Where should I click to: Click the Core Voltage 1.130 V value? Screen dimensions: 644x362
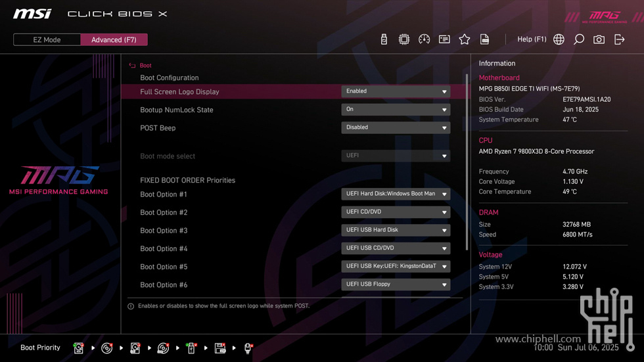[573, 181]
